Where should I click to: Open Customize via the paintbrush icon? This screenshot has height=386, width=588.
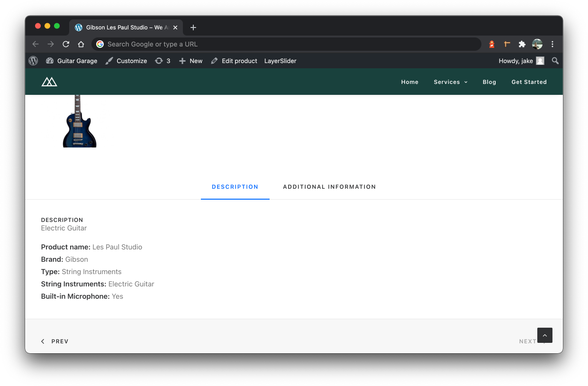pyautogui.click(x=110, y=61)
